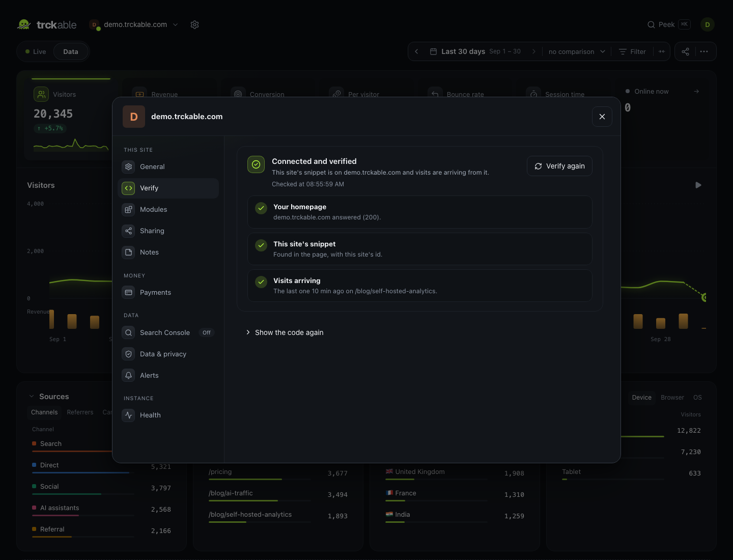Click the Your homepage check row
Screen dimensions: 733x560
[x=420, y=212]
